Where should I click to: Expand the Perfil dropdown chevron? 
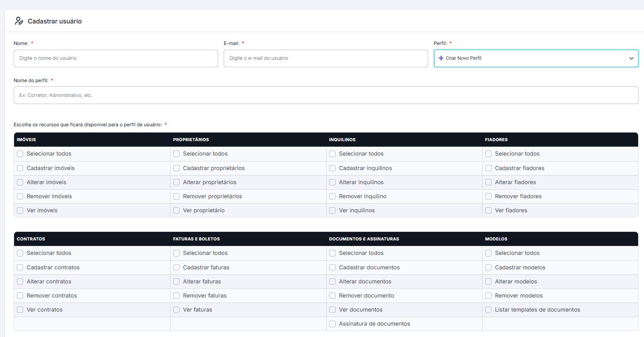click(631, 58)
